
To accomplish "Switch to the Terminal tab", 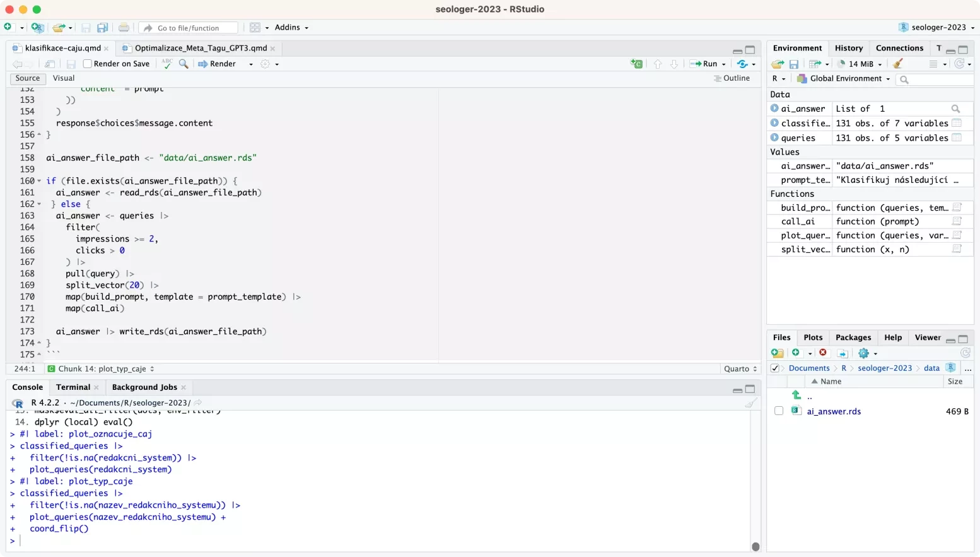I will click(x=73, y=387).
